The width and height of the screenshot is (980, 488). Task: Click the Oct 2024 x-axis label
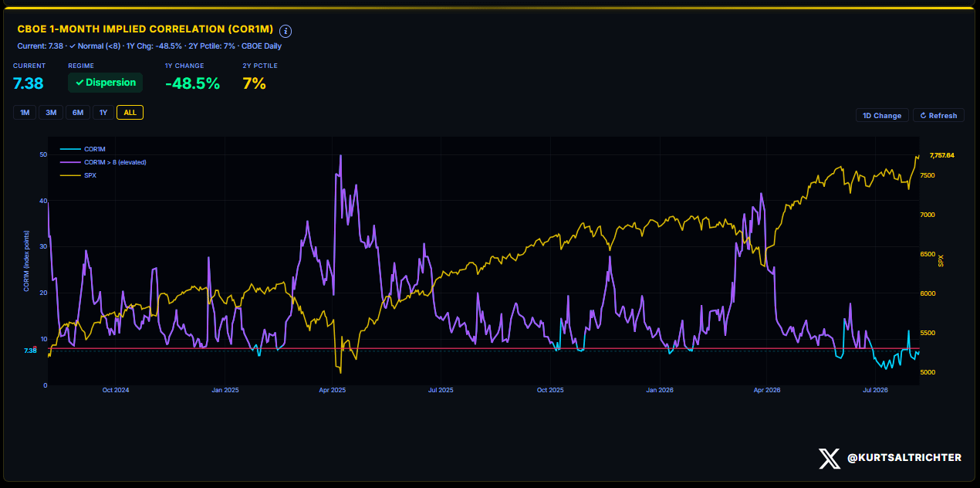click(116, 390)
